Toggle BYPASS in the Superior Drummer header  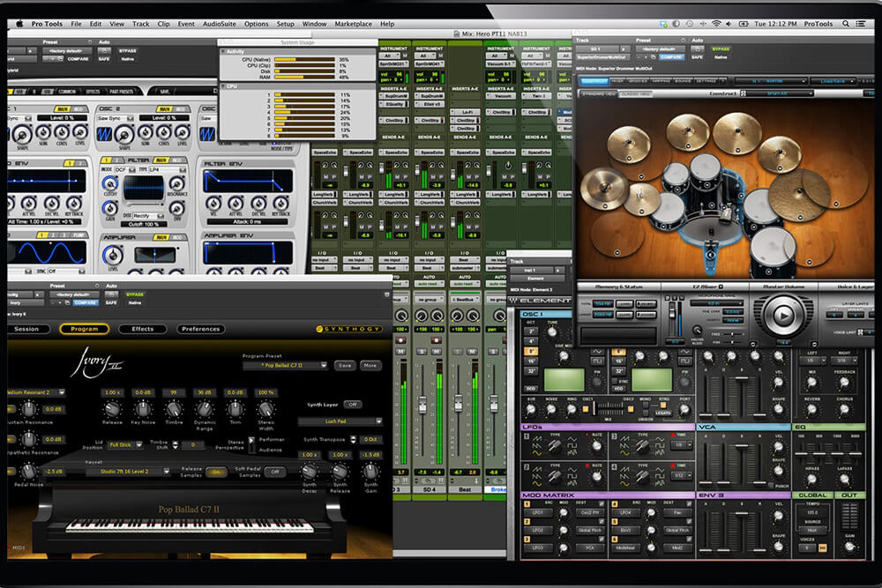(x=721, y=48)
